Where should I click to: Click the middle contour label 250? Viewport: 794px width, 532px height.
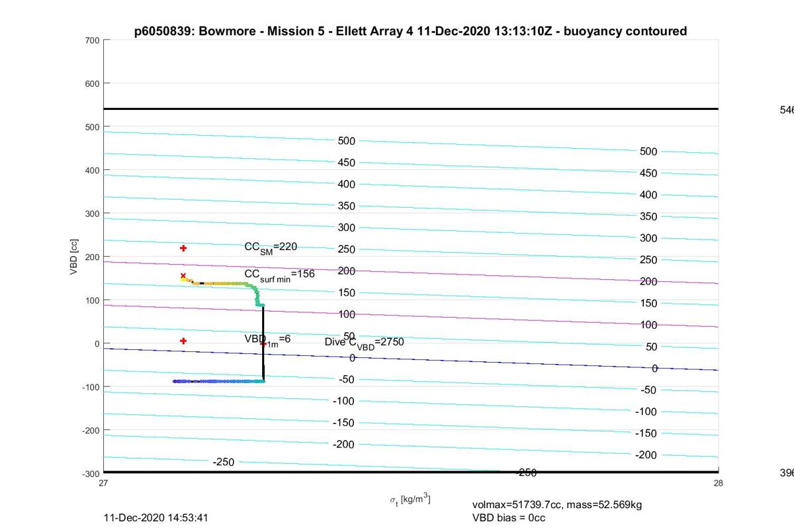pos(347,249)
